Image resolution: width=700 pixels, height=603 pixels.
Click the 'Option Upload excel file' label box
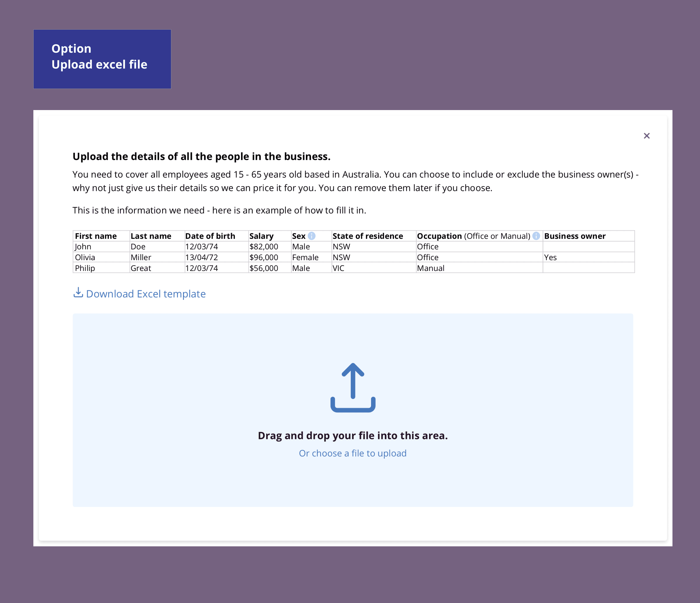click(x=102, y=59)
